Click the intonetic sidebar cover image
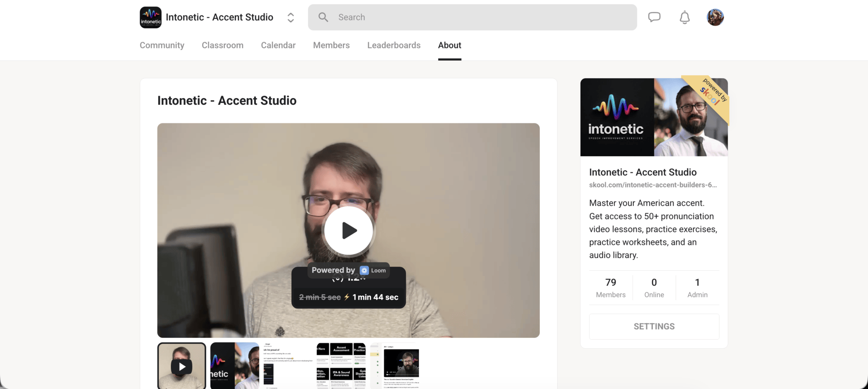868x389 pixels. pyautogui.click(x=654, y=117)
